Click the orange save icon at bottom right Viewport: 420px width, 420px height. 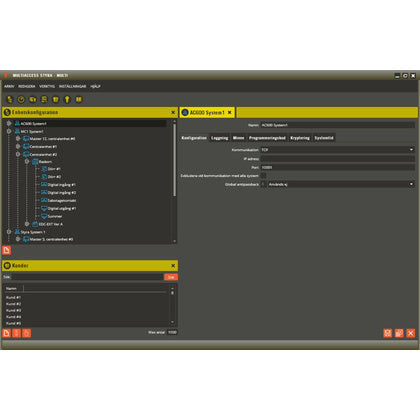point(388,333)
